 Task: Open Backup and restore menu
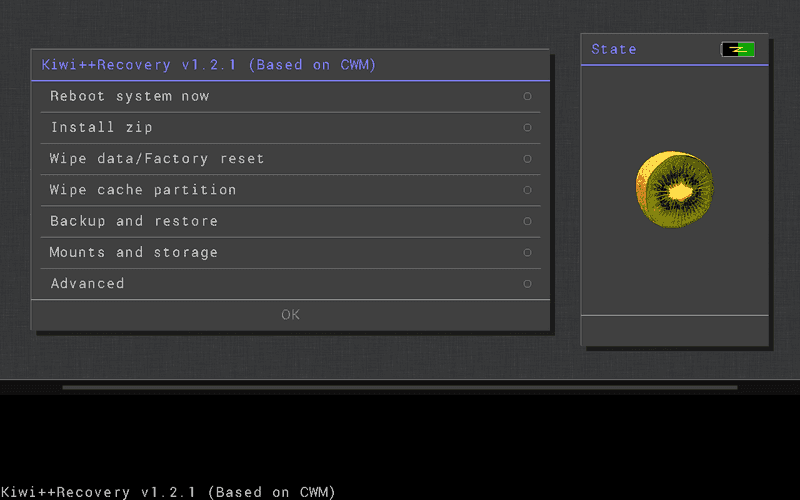point(290,221)
